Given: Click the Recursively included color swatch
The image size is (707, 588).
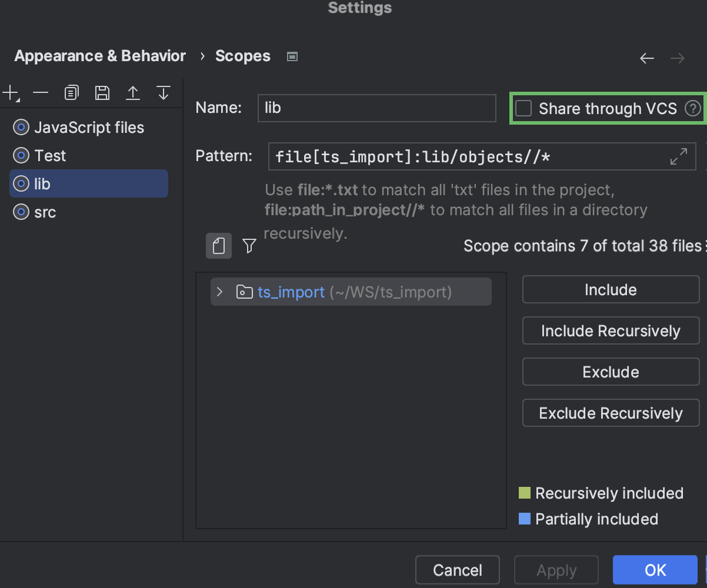Looking at the screenshot, I should 526,493.
